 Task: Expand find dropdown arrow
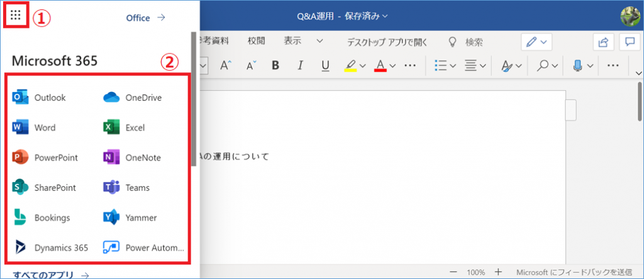pyautogui.click(x=555, y=65)
